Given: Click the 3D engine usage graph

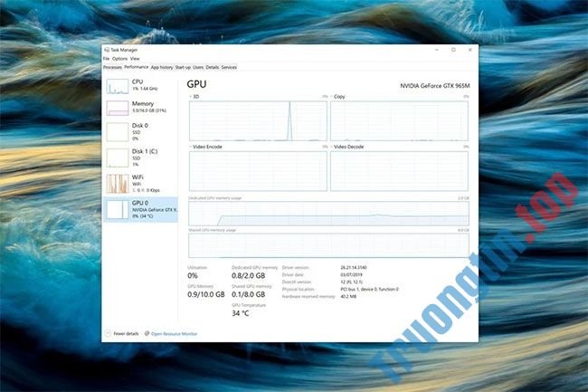Looking at the screenshot, I should (258, 120).
